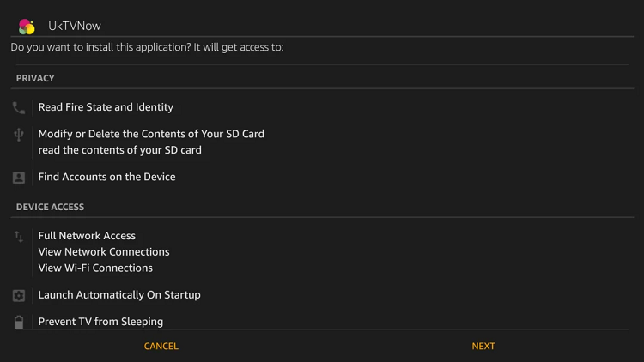Select View Wi-Fi Connections permission
The width and height of the screenshot is (644, 362).
[95, 268]
